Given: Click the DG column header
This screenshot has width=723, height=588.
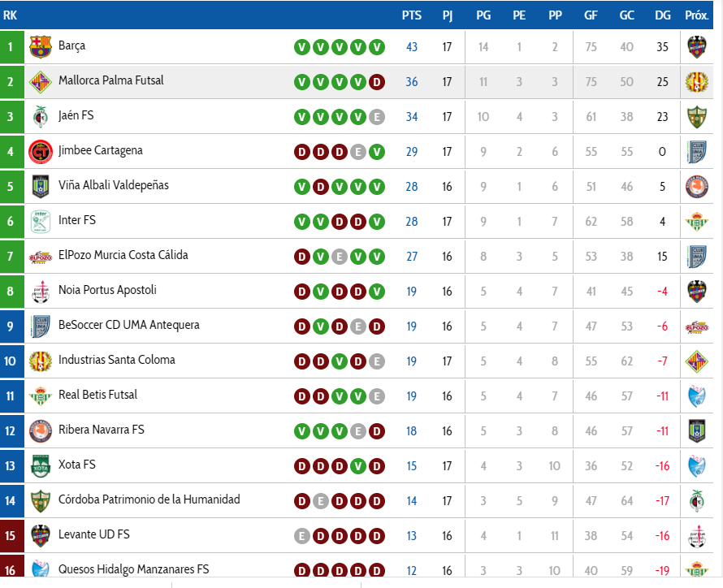Looking at the screenshot, I should pyautogui.click(x=662, y=15).
